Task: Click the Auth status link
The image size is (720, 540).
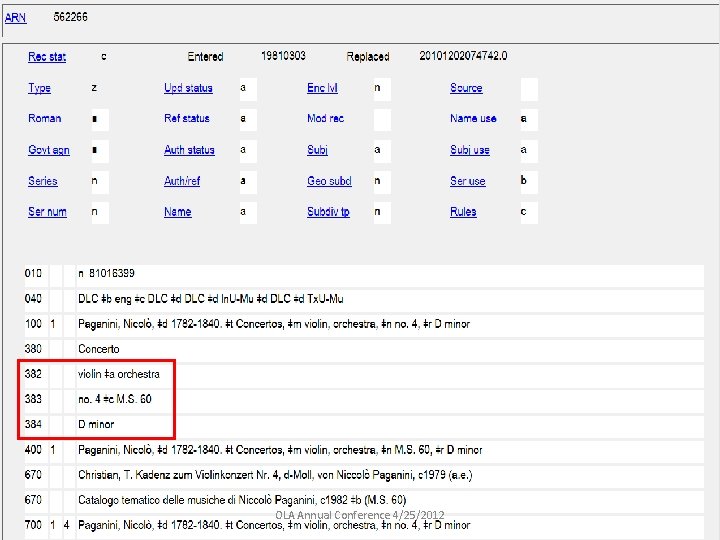Action: [189, 150]
